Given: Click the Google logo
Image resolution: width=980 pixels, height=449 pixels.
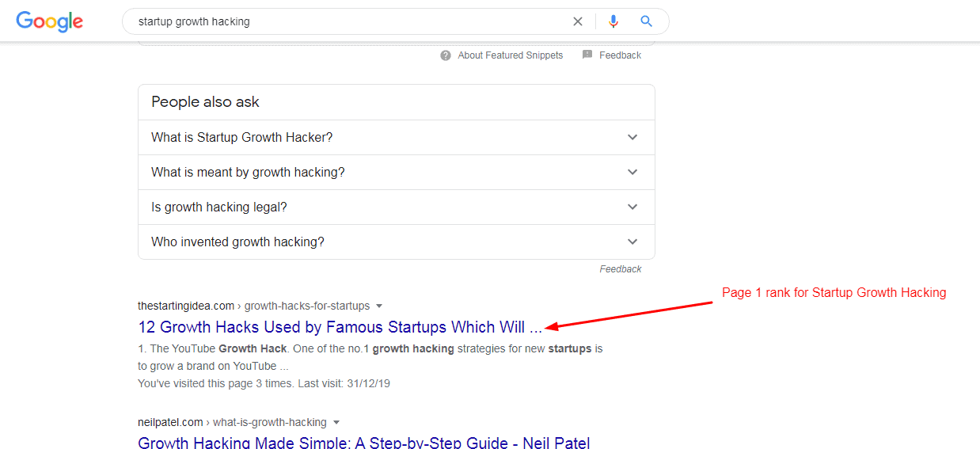Looking at the screenshot, I should point(49,21).
